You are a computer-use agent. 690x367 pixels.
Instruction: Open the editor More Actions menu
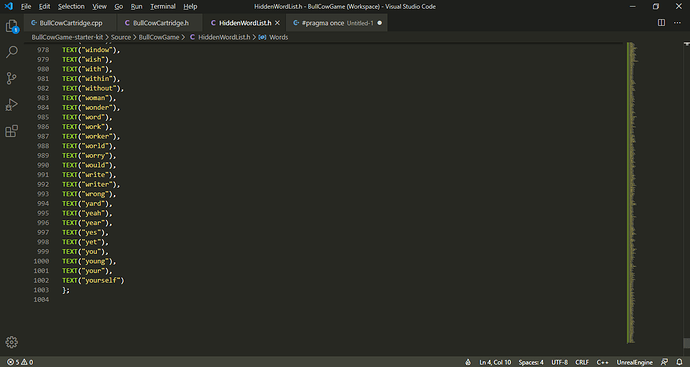[x=677, y=22]
